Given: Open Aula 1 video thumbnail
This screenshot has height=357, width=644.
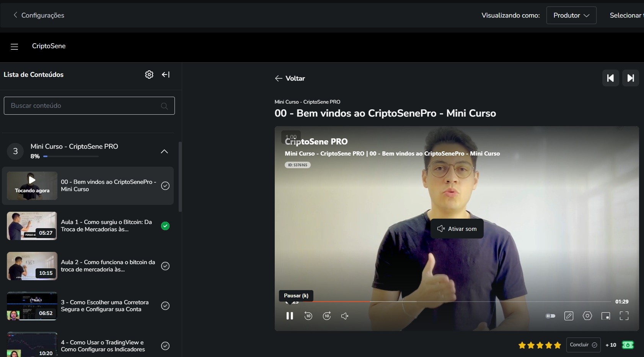Looking at the screenshot, I should (x=32, y=226).
